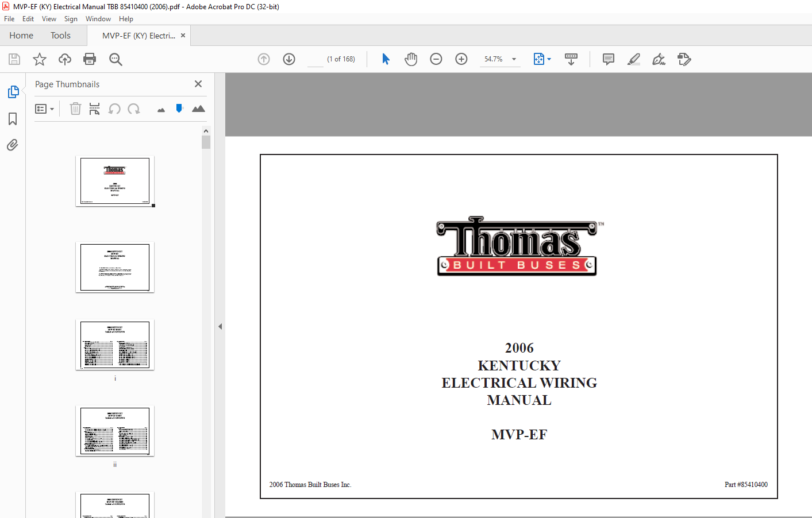Select the first page thumbnail with Thomas logo
The image size is (812, 518).
tap(115, 181)
